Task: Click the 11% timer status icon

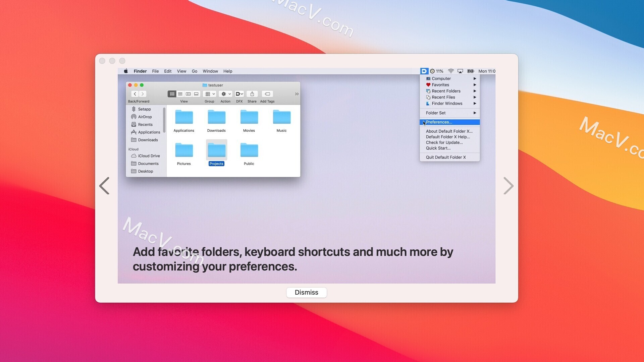Action: tap(437, 71)
